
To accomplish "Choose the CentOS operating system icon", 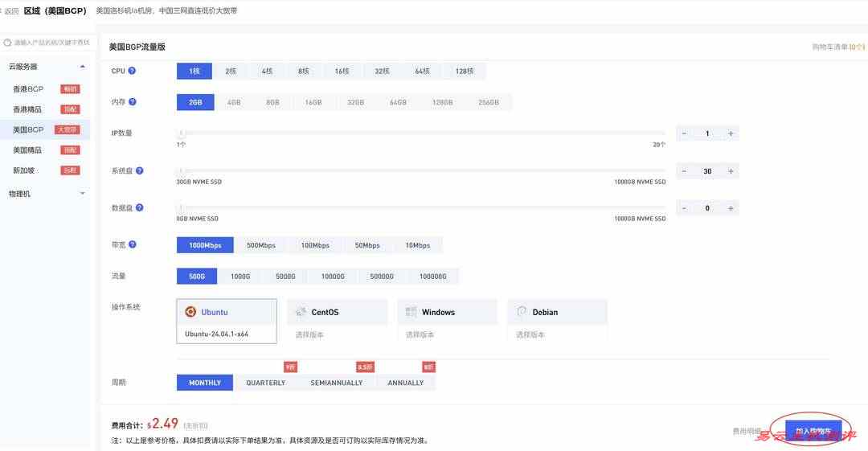I will 301,312.
